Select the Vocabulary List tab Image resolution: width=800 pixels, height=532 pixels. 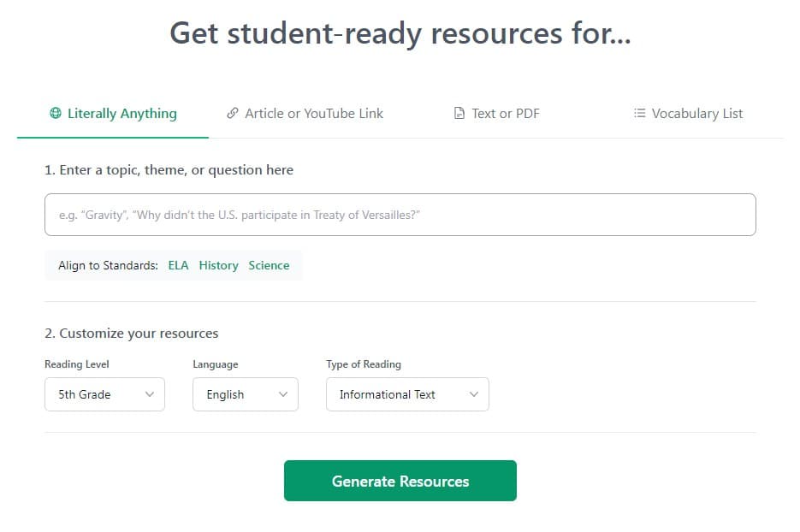coord(688,112)
